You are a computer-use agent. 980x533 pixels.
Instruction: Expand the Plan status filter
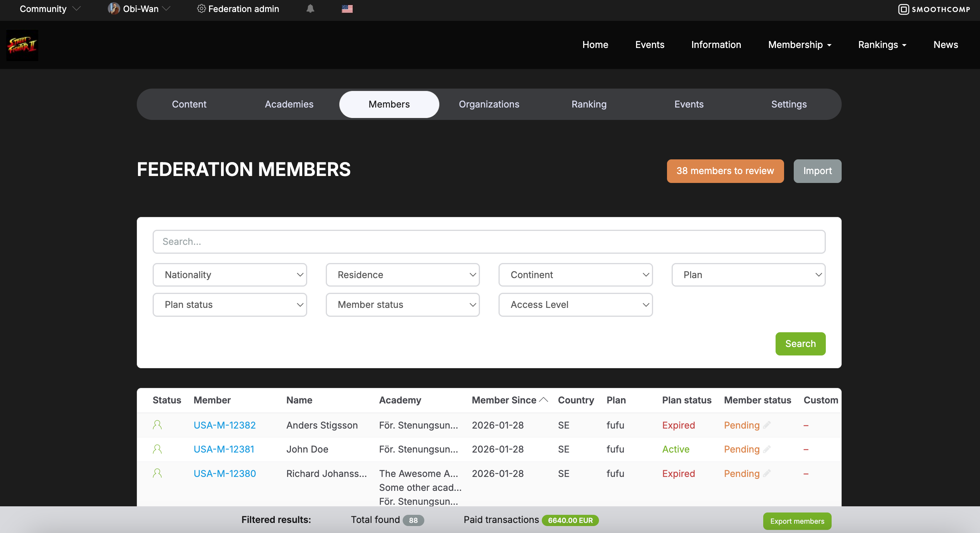(230, 304)
